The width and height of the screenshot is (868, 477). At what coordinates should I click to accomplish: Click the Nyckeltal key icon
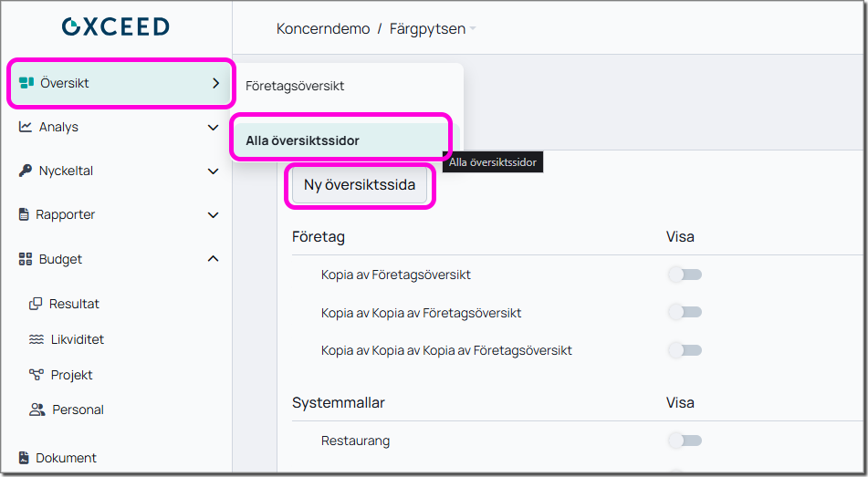click(x=26, y=171)
